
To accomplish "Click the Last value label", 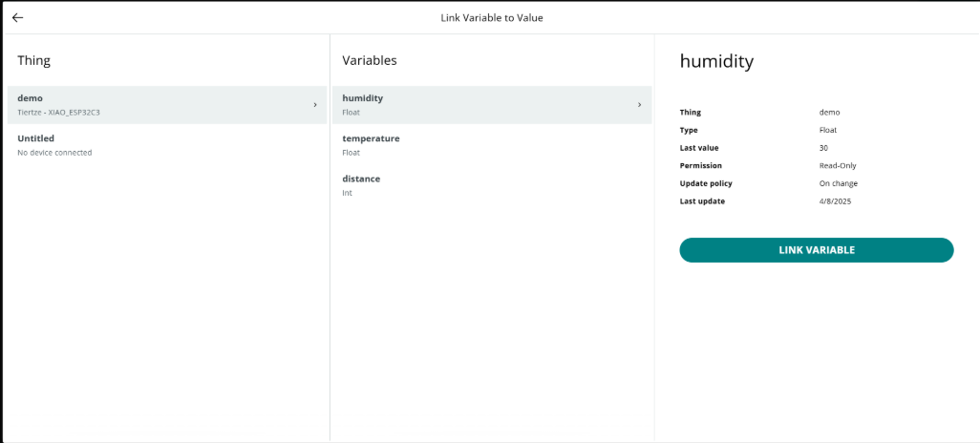I will click(x=699, y=148).
